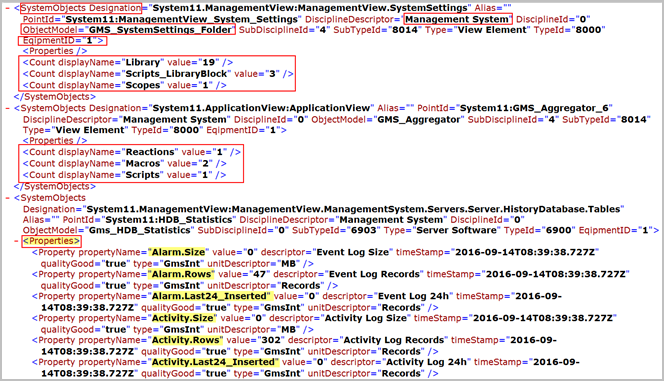Select the 'Activity.Last24_Inserted' property name
Image resolution: width=664 pixels, height=381 pixels.
click(213, 362)
